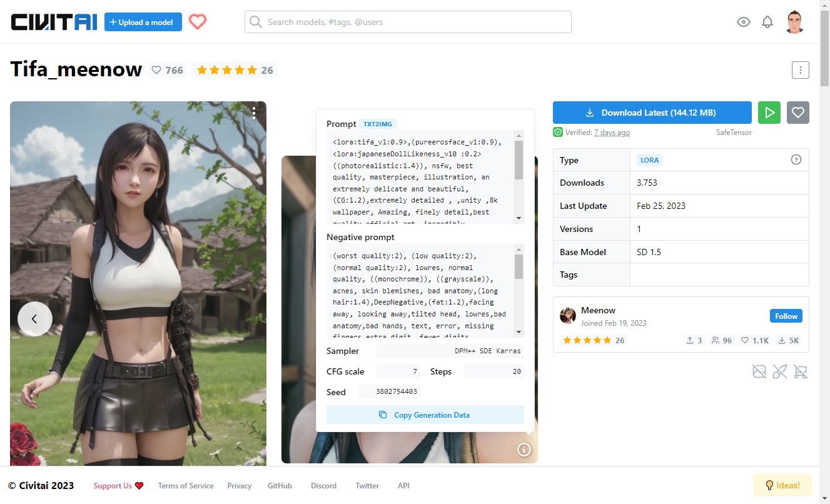Open the Twitter footer link
This screenshot has height=504, width=830.
[x=367, y=486]
